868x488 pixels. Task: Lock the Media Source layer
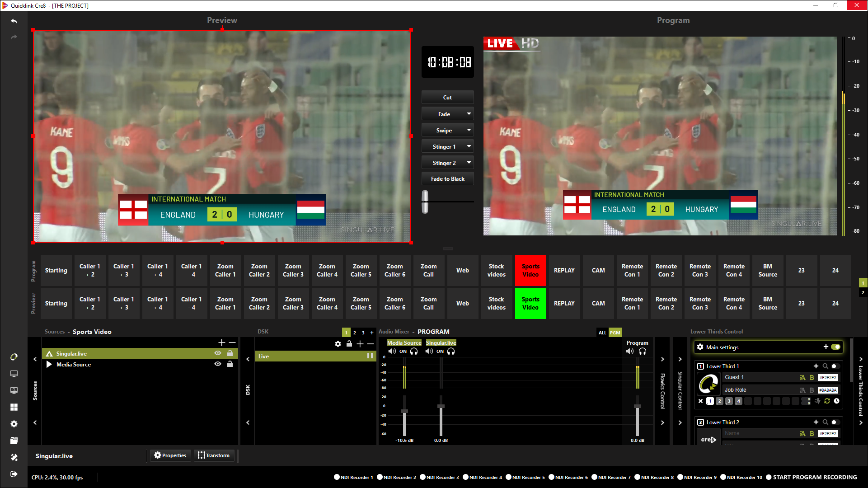230,364
